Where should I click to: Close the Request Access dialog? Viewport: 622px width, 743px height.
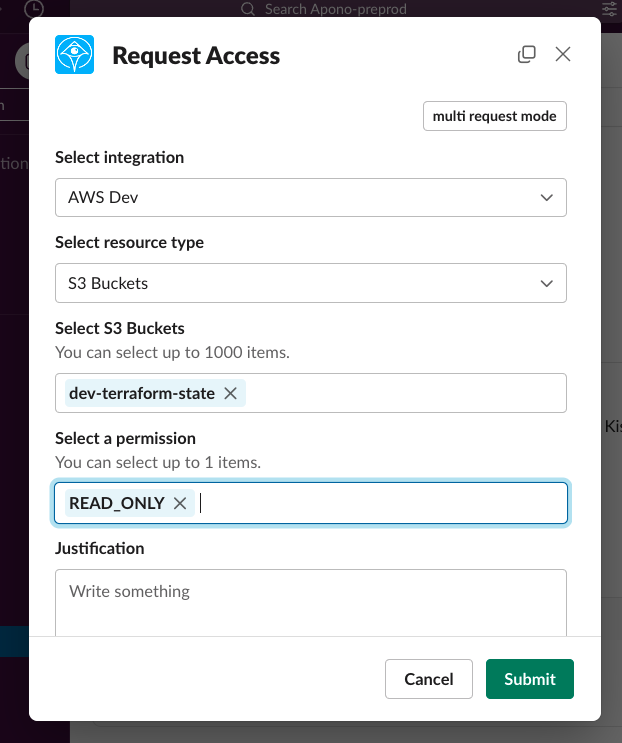point(563,54)
